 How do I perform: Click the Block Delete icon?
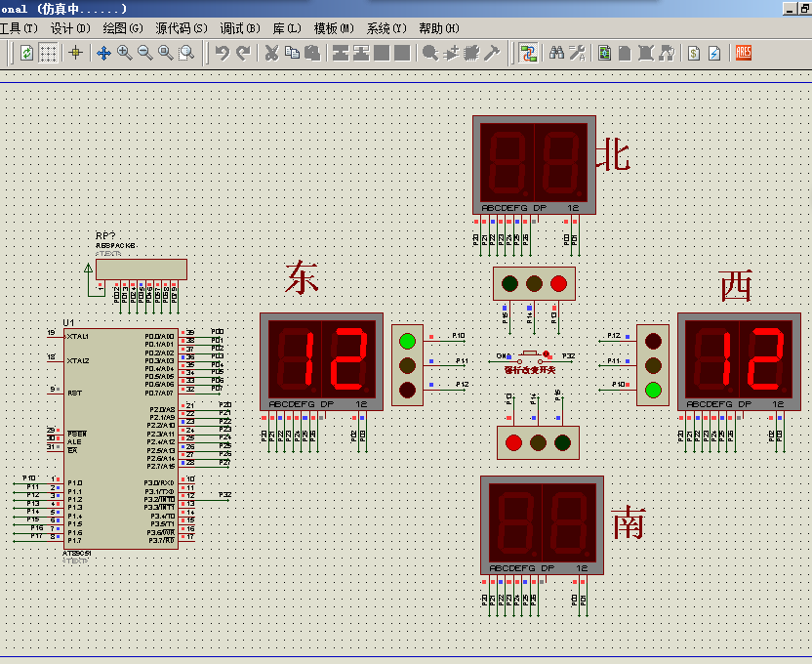click(402, 53)
